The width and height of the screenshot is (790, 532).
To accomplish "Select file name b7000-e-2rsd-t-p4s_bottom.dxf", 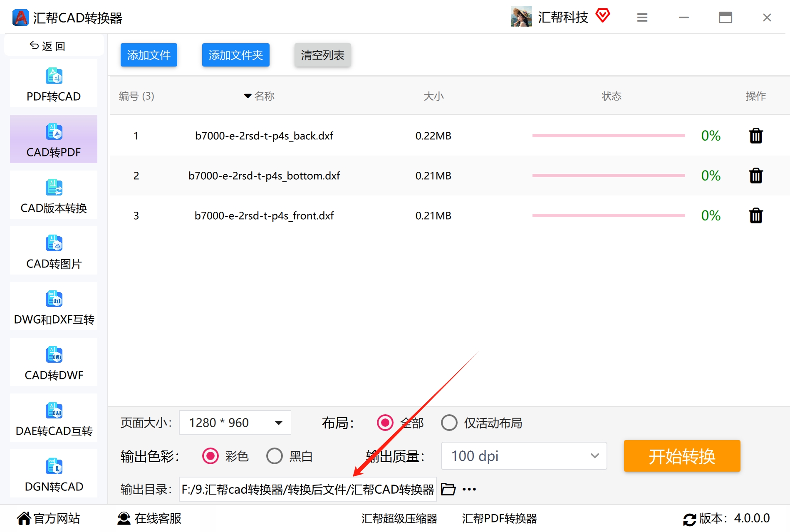I will point(264,176).
